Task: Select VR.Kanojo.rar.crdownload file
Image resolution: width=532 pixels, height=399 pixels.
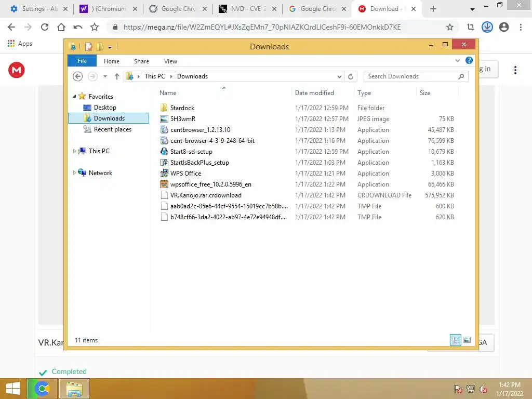Action: (x=206, y=195)
